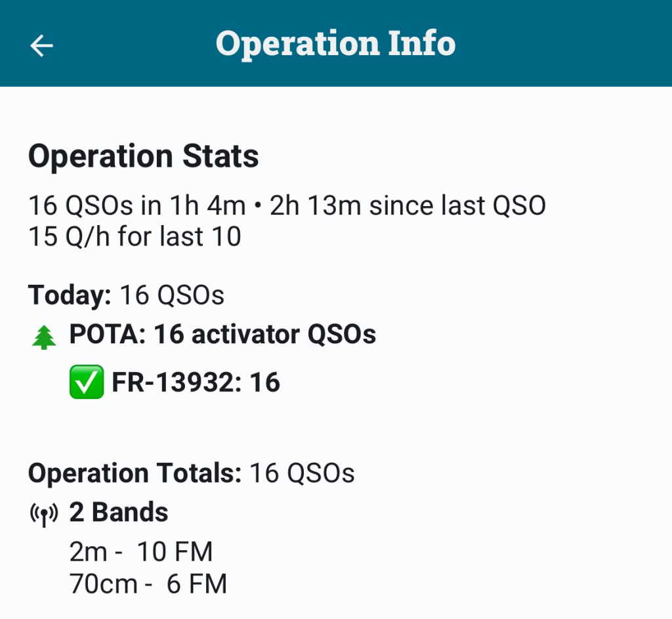Go back using the header arrow

click(41, 45)
